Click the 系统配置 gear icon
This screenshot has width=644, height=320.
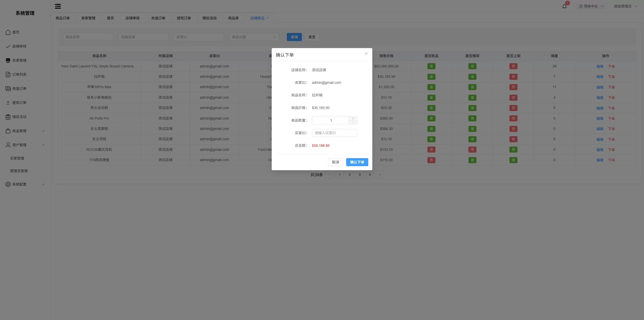pos(8,184)
